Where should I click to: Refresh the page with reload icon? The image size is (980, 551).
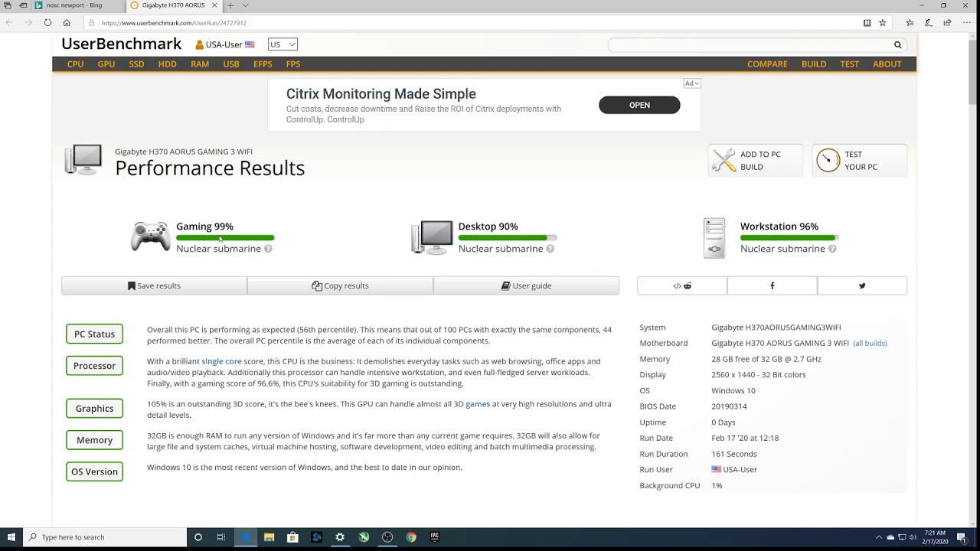(47, 23)
